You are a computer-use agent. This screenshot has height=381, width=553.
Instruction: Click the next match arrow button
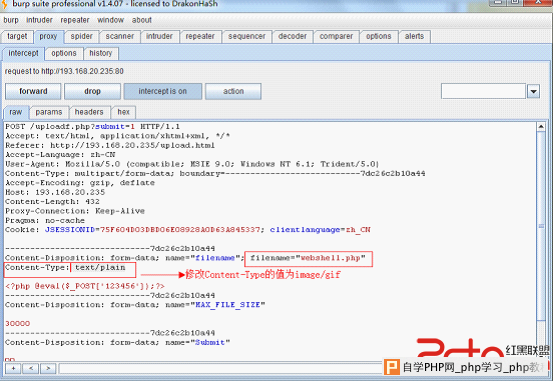point(48,369)
